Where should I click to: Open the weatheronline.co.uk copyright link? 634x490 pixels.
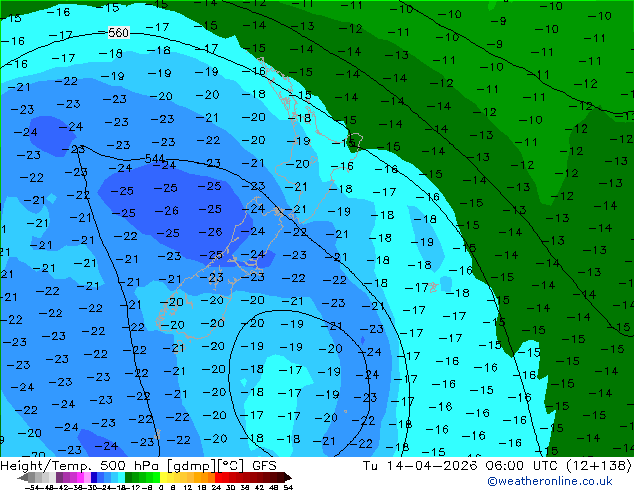[x=549, y=481]
